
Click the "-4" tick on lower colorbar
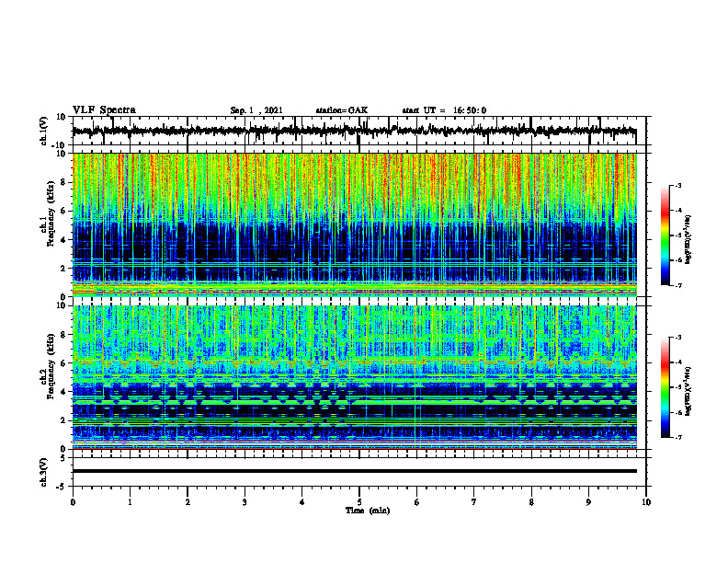point(677,362)
